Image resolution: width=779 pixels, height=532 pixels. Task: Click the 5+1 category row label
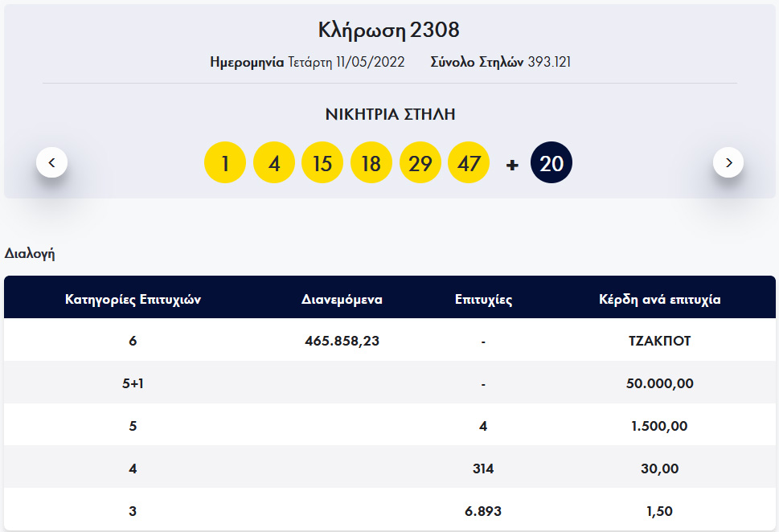[133, 383]
